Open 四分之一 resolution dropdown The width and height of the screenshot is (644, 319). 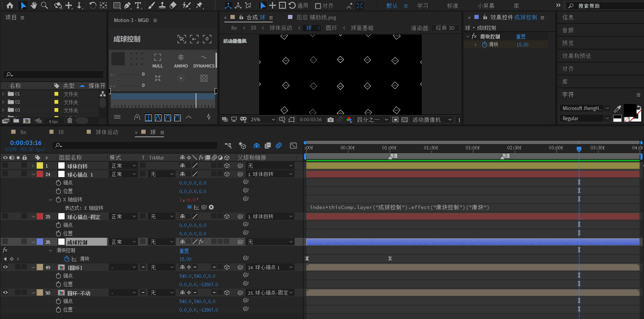coord(372,120)
